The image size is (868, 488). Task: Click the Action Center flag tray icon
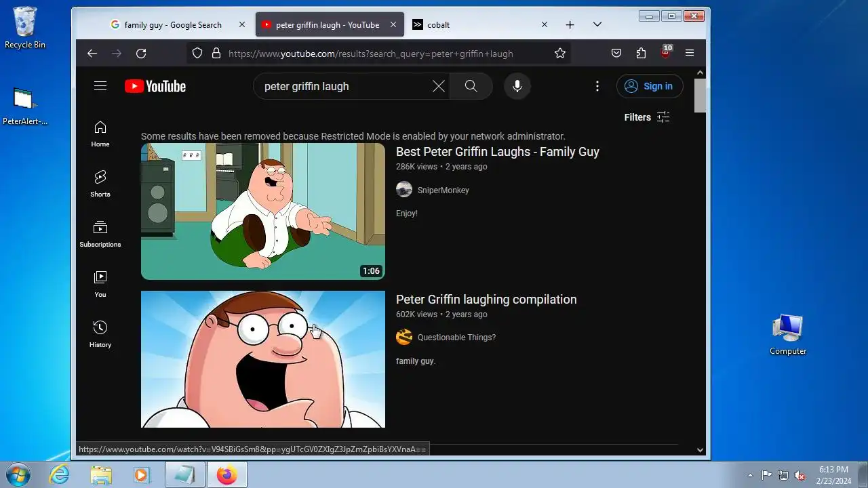point(766,475)
